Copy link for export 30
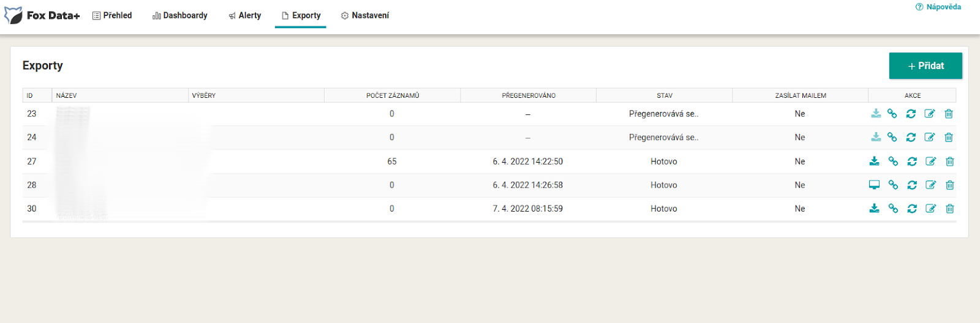This screenshot has width=980, height=323. tap(893, 209)
